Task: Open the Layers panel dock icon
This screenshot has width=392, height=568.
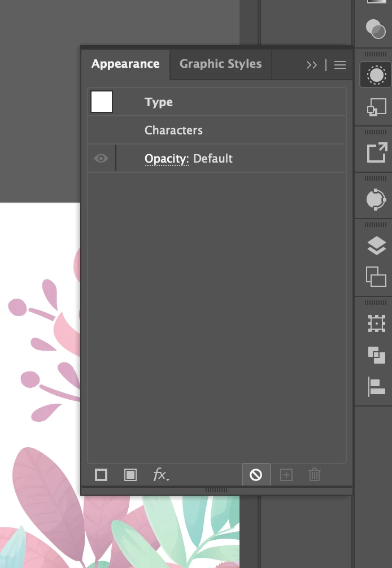Action: [x=376, y=246]
